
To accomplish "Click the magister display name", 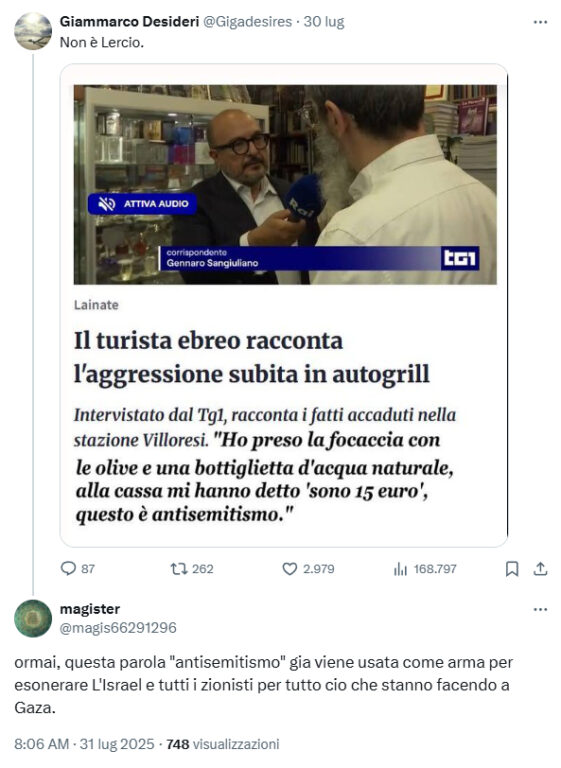I will click(x=90, y=609).
